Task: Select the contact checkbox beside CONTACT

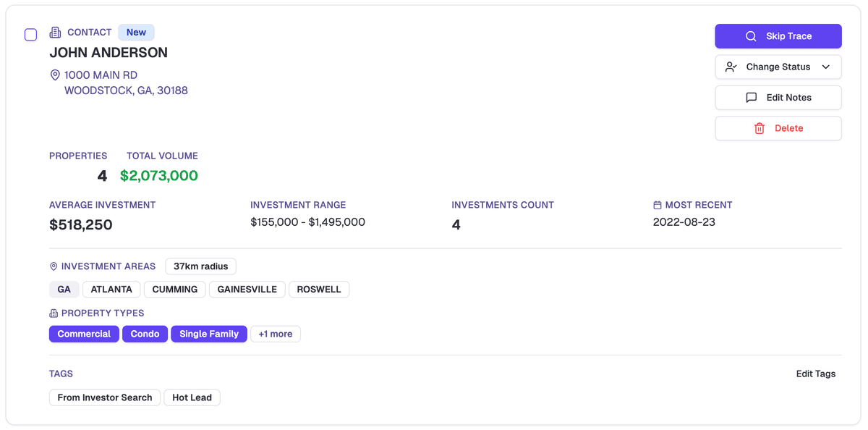Action: [x=30, y=34]
